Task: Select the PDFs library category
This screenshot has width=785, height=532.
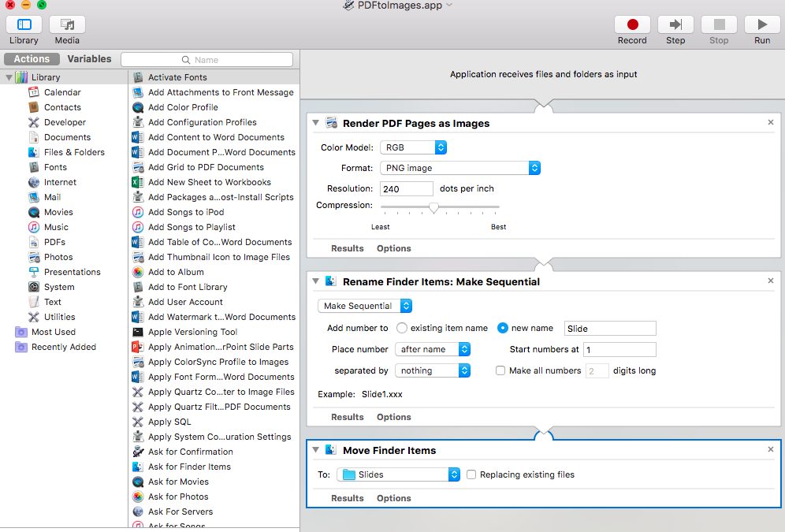Action: tap(54, 242)
